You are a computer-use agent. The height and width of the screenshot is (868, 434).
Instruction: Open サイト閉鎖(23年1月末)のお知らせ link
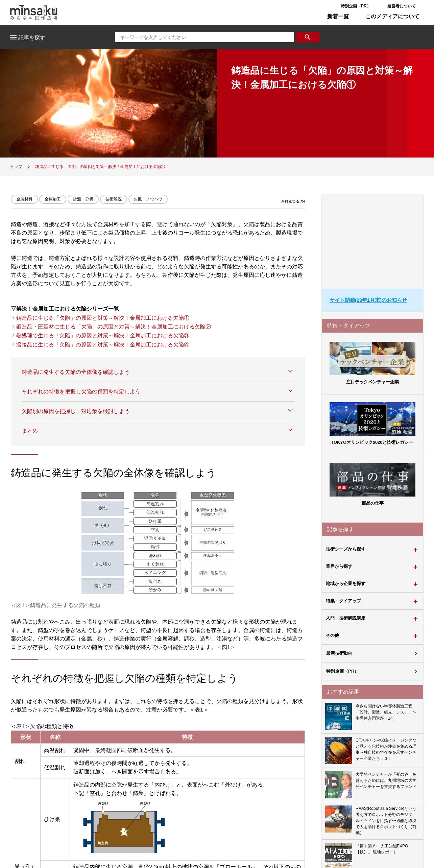pos(368,300)
